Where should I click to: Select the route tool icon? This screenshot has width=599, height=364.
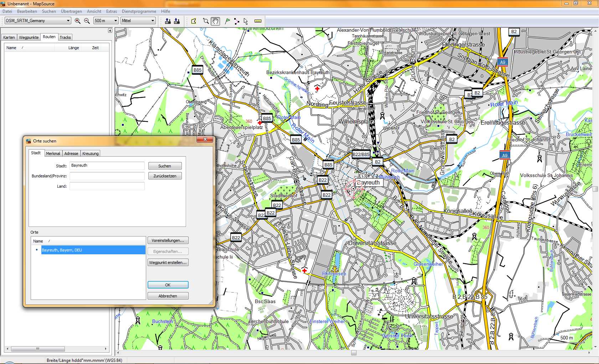[x=236, y=21]
